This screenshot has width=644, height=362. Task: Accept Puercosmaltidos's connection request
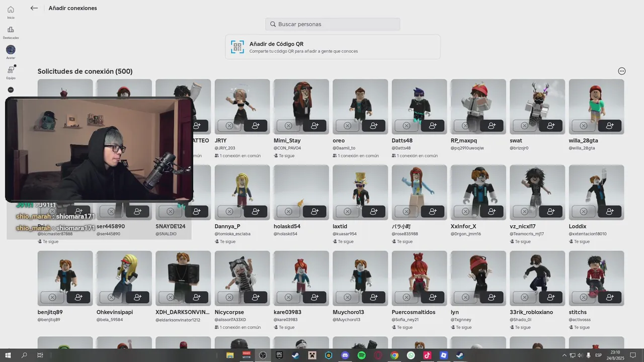click(x=433, y=298)
